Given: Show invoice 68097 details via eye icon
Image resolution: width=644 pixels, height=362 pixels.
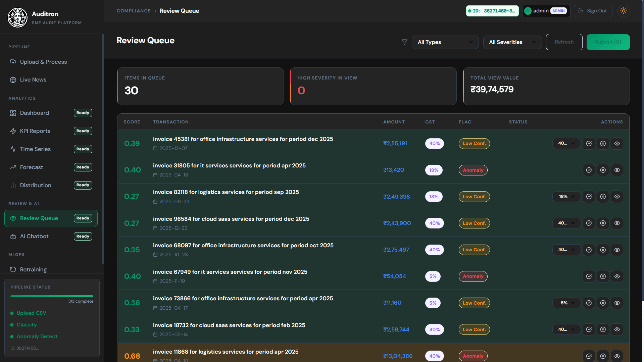Looking at the screenshot, I should pos(617,250).
